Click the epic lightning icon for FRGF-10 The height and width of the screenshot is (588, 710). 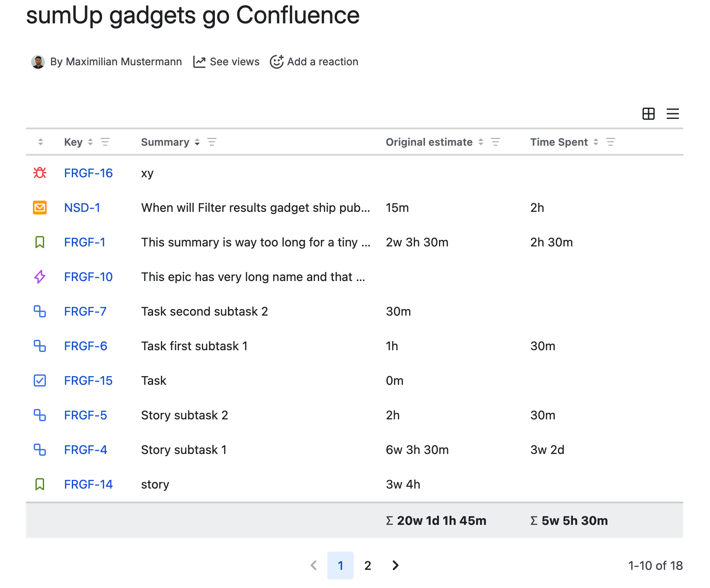click(40, 277)
